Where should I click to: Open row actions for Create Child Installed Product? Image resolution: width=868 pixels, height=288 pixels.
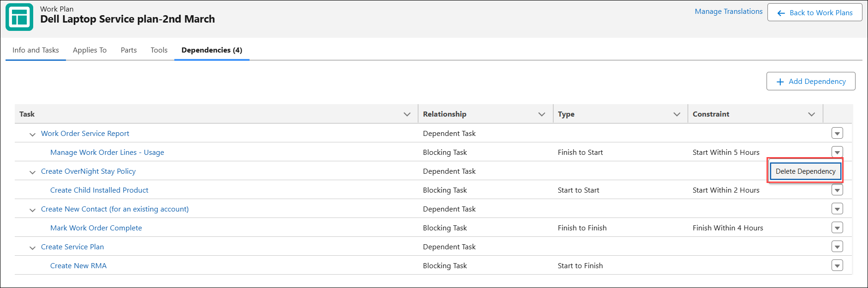pyautogui.click(x=837, y=190)
